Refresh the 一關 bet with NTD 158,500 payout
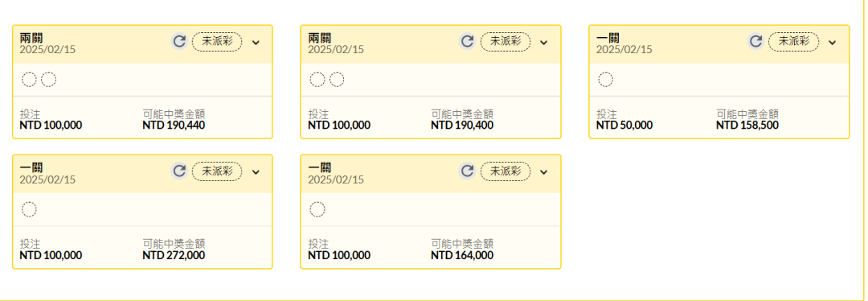 [x=756, y=42]
